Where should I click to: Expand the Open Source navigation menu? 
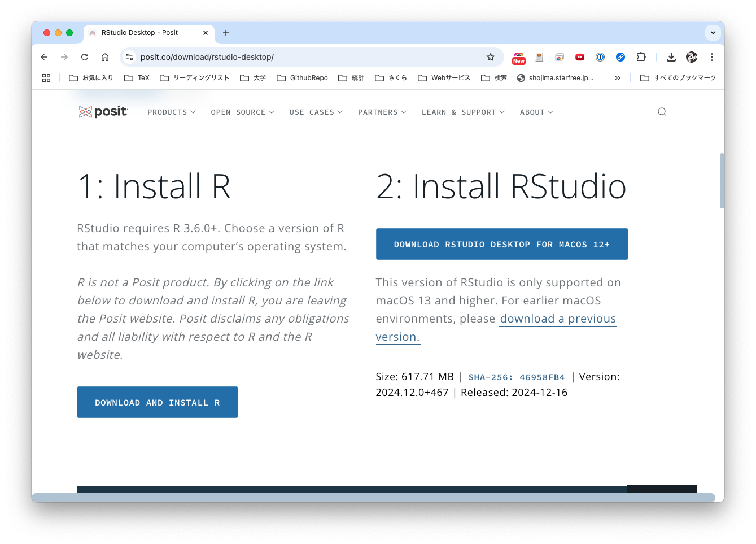242,112
